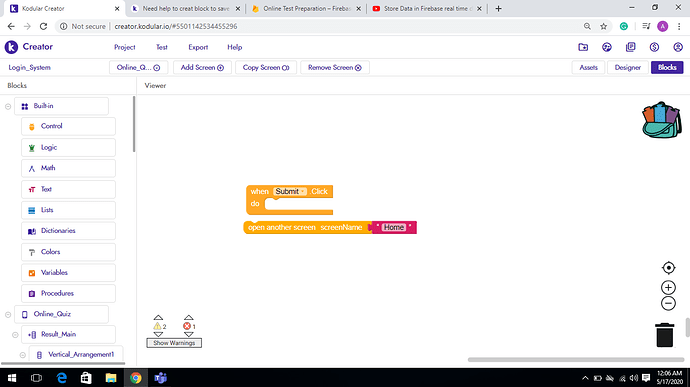Open the theme palette icon in header
690x387 pixels.
(607, 47)
